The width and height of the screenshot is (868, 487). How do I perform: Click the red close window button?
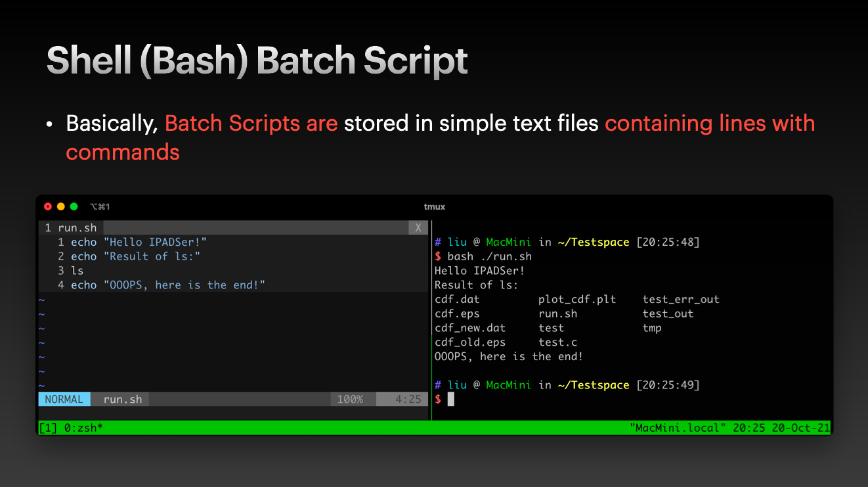coord(48,206)
